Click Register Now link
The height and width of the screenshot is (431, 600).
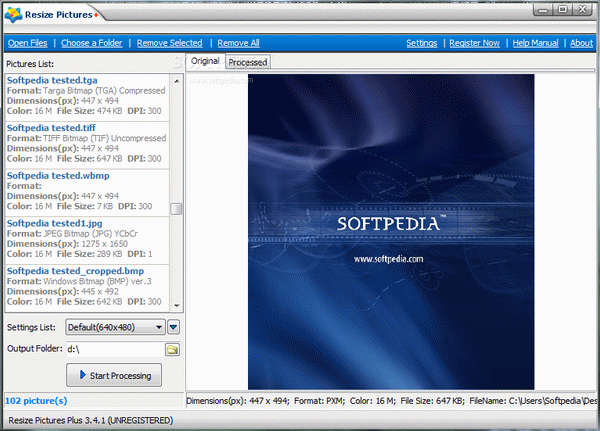474,43
